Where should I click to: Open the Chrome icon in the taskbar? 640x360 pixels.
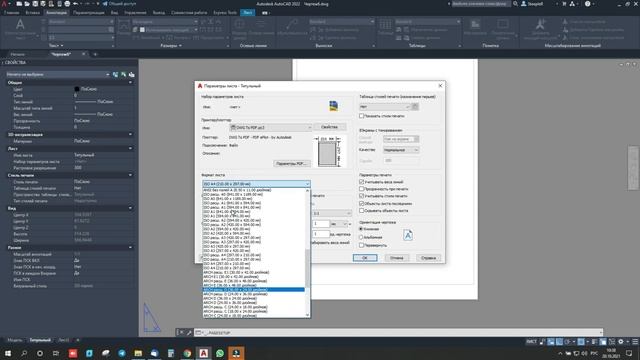click(187, 353)
